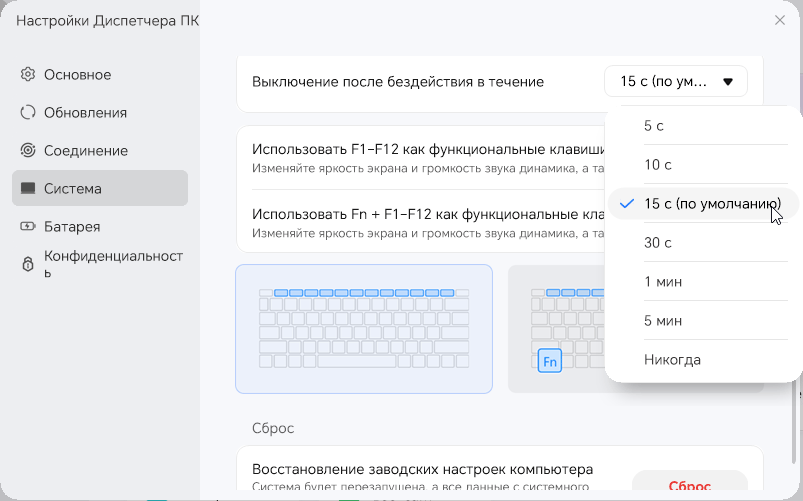Click the Батарея battery icon
Screen dimensions: 803x501
click(x=28, y=227)
